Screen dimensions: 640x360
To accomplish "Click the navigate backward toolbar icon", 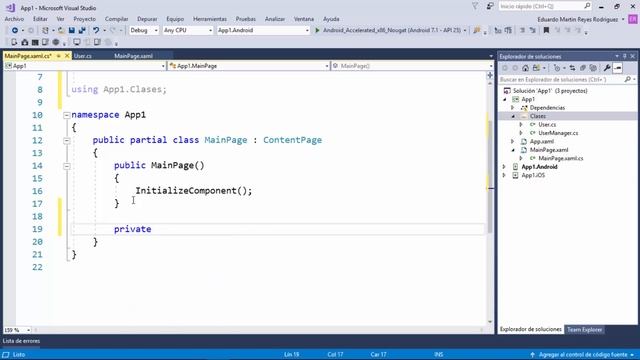I will pos(15,30).
